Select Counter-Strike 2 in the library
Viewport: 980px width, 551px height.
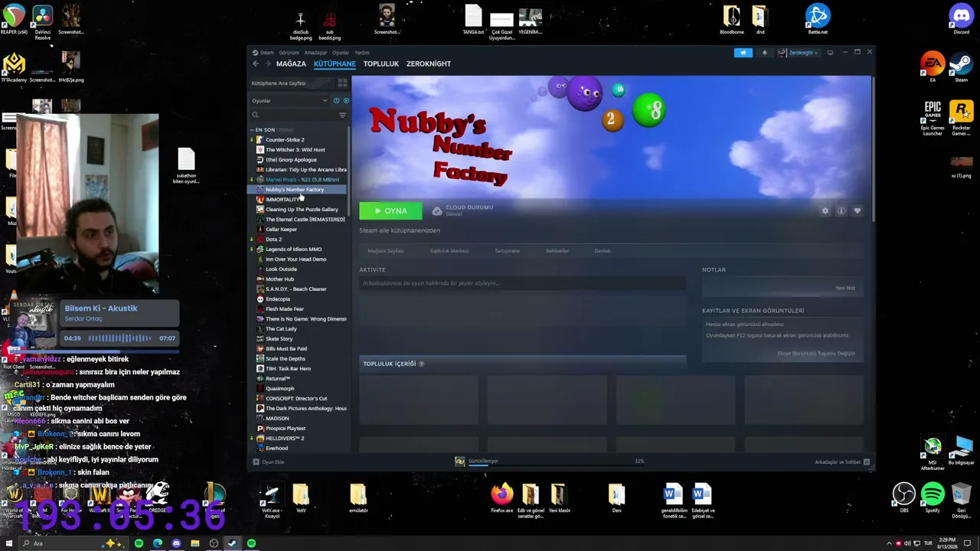tap(285, 140)
